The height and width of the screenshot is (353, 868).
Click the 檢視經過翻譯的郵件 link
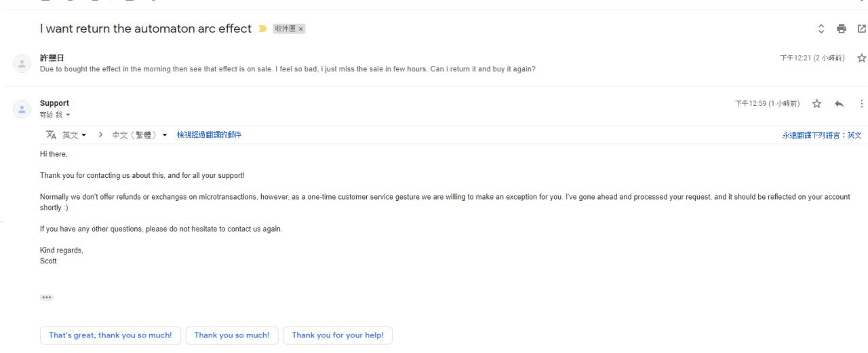(x=209, y=135)
